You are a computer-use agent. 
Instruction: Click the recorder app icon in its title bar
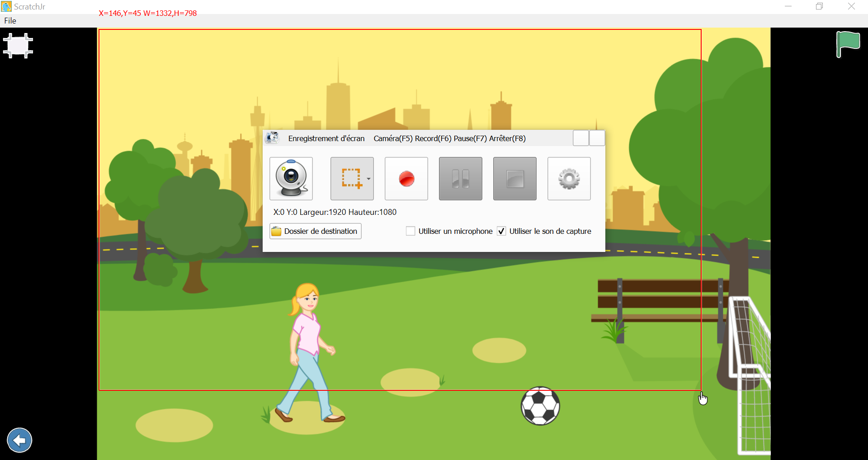272,138
